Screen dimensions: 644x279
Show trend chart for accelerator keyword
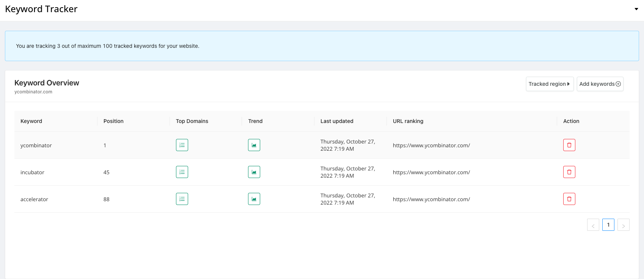pyautogui.click(x=254, y=199)
